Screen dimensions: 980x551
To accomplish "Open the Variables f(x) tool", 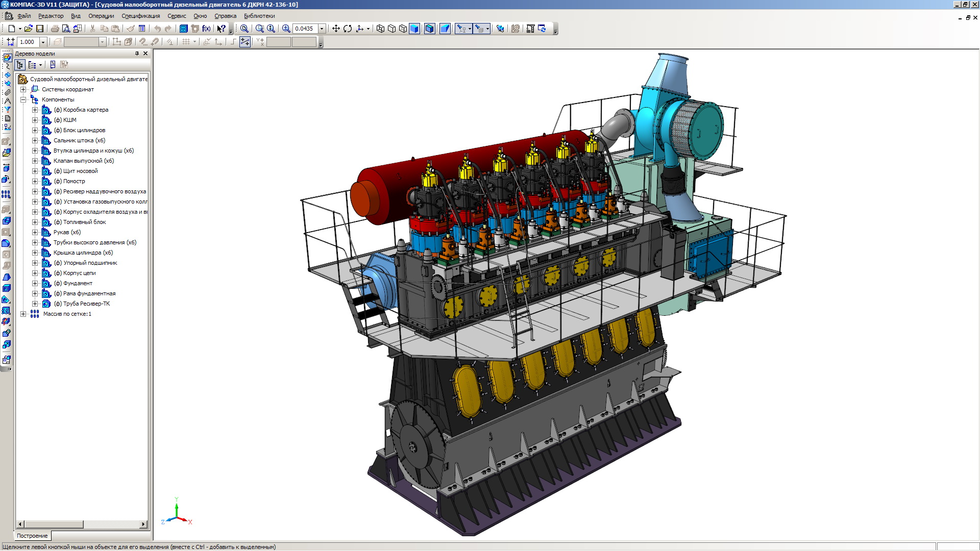I will point(206,29).
